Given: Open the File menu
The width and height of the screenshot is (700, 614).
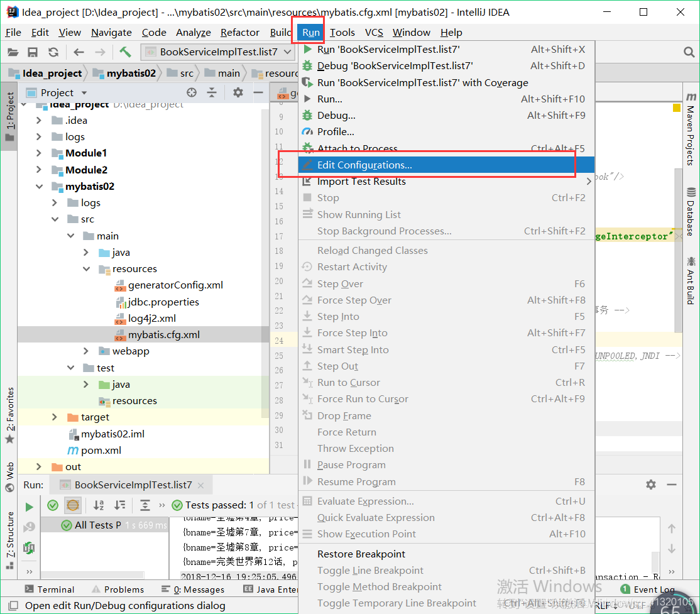Looking at the screenshot, I should click(13, 33).
